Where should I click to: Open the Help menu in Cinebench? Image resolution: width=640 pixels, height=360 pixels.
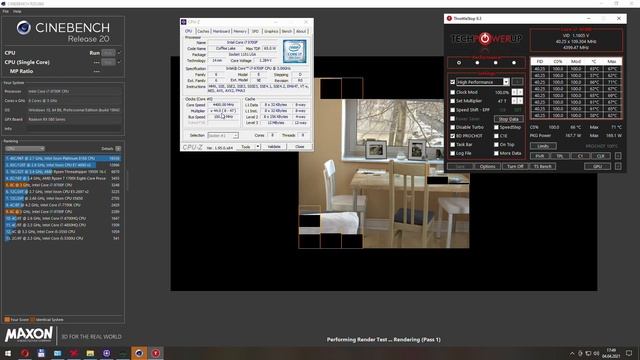click(x=17, y=11)
